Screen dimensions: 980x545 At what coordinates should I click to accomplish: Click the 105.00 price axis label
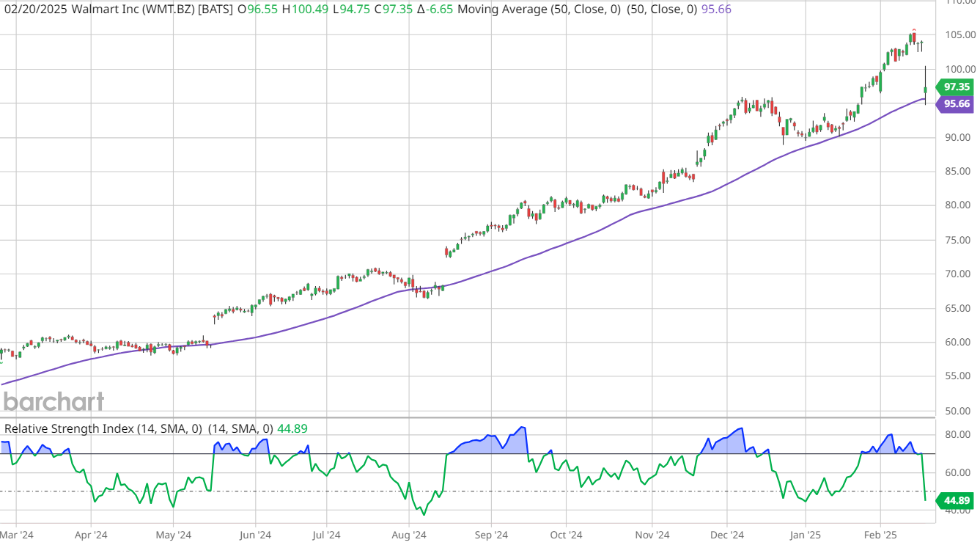(959, 35)
